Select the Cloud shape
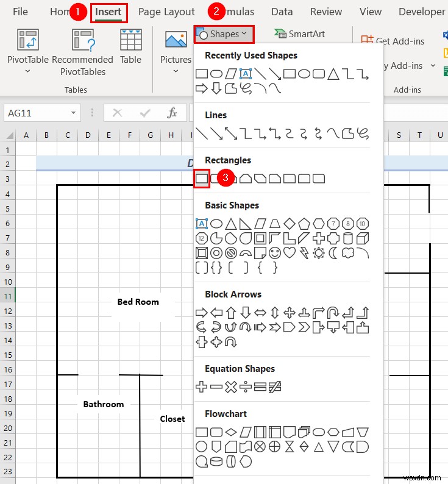The height and width of the screenshot is (484, 448). [348, 253]
